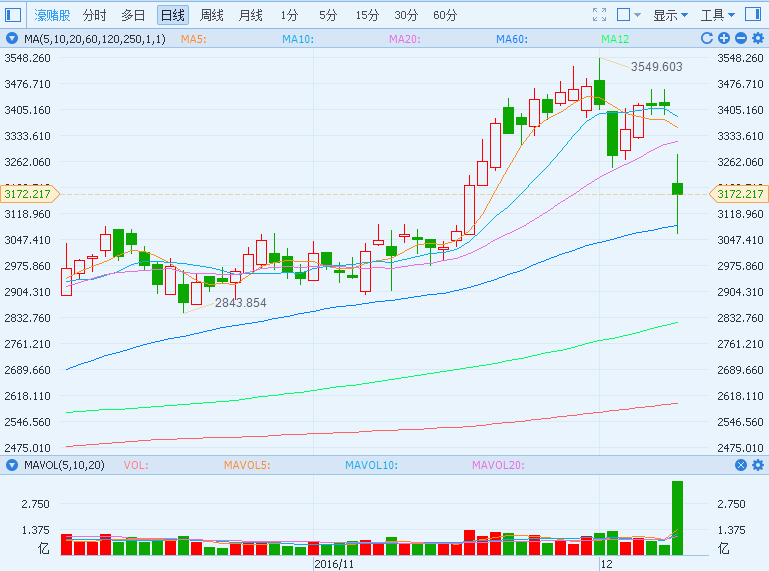Zoom out the chart with minus icon

point(741,38)
